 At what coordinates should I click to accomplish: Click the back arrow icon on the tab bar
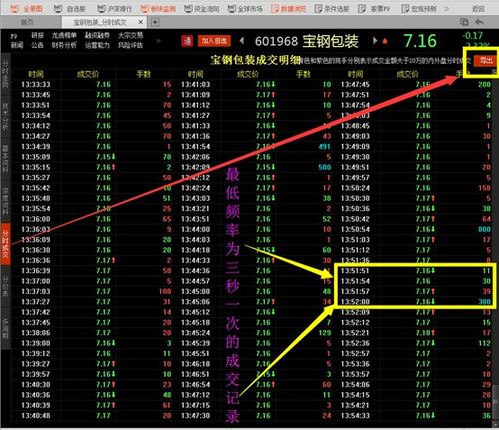pos(479,22)
